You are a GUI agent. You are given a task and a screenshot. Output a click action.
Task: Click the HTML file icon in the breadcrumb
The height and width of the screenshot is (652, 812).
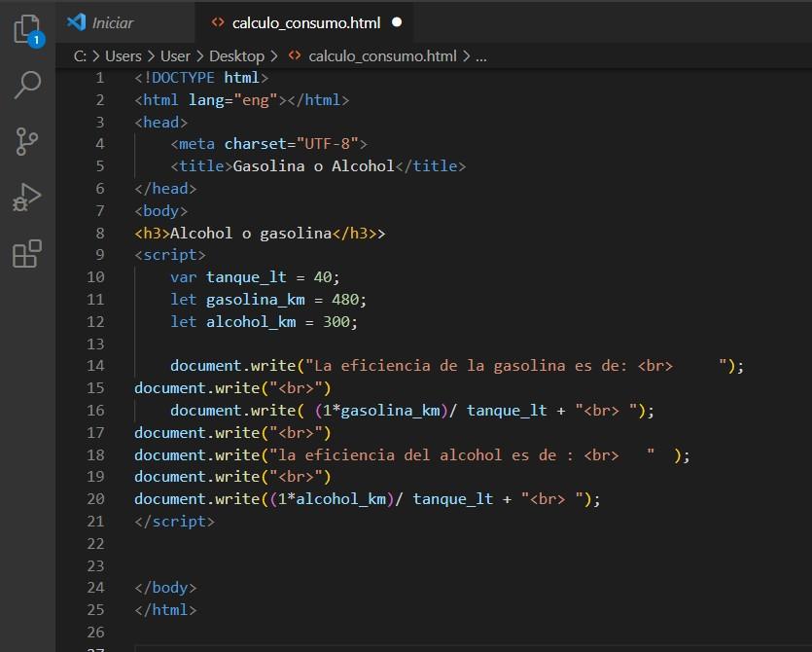pos(295,54)
